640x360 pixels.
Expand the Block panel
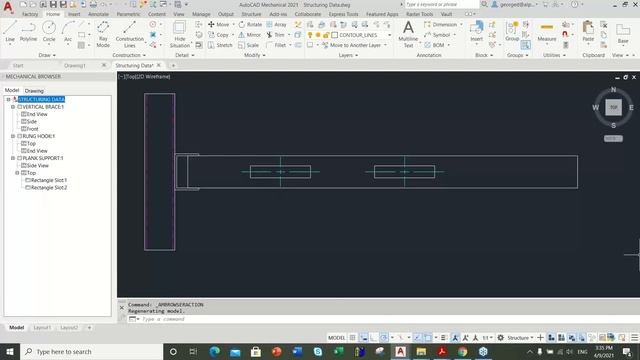(484, 55)
